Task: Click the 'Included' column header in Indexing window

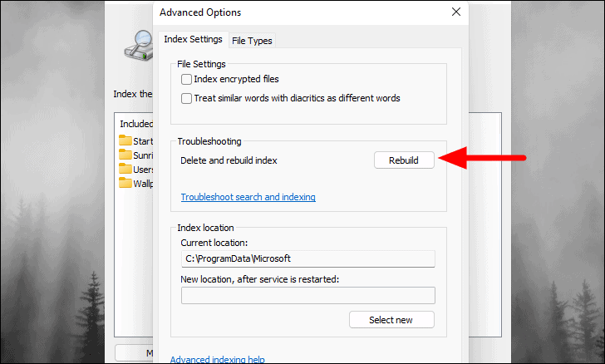Action: click(x=136, y=124)
